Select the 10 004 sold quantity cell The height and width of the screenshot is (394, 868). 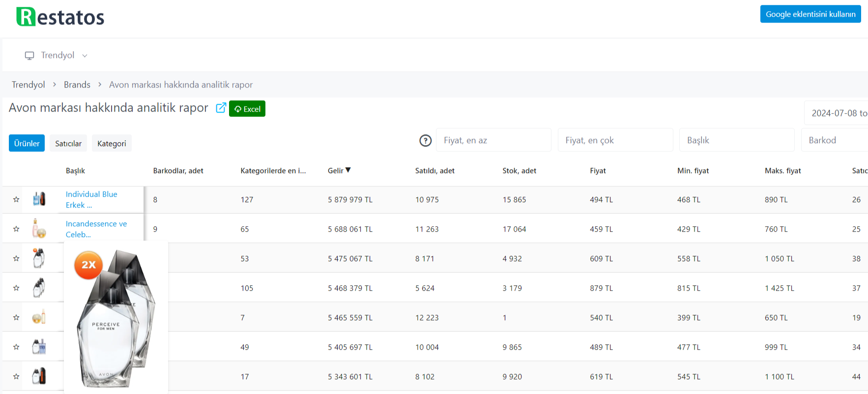click(427, 347)
